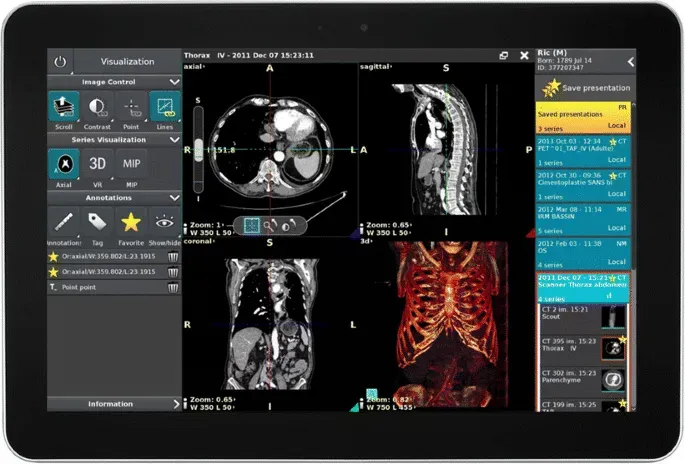Toggle favorite star on Thorax IV thumbnail

[623, 339]
